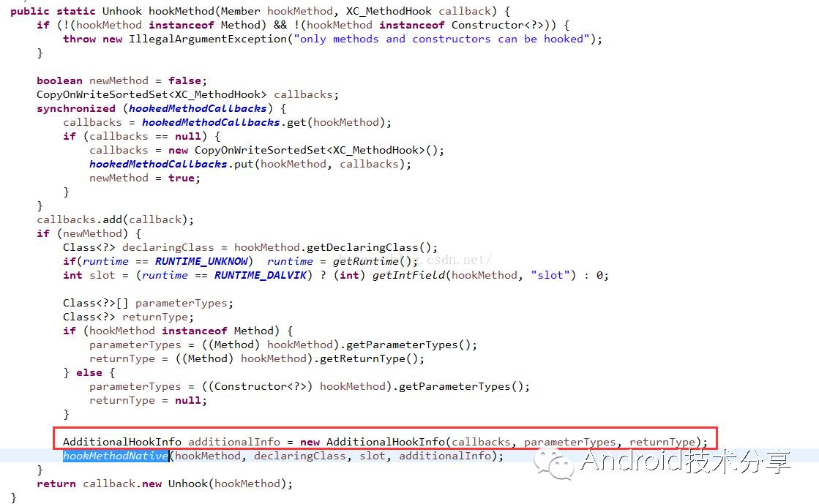This screenshot has width=819, height=504.
Task: Click the IllegalArgumentException class name
Action: tap(208, 39)
